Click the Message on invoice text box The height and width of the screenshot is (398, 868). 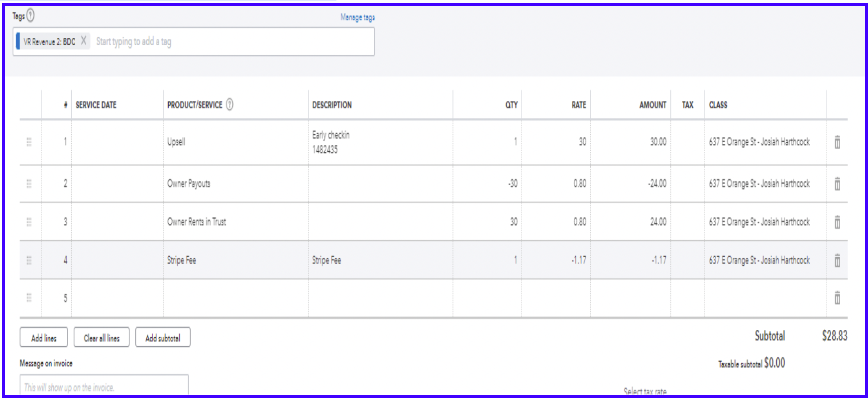104,387
